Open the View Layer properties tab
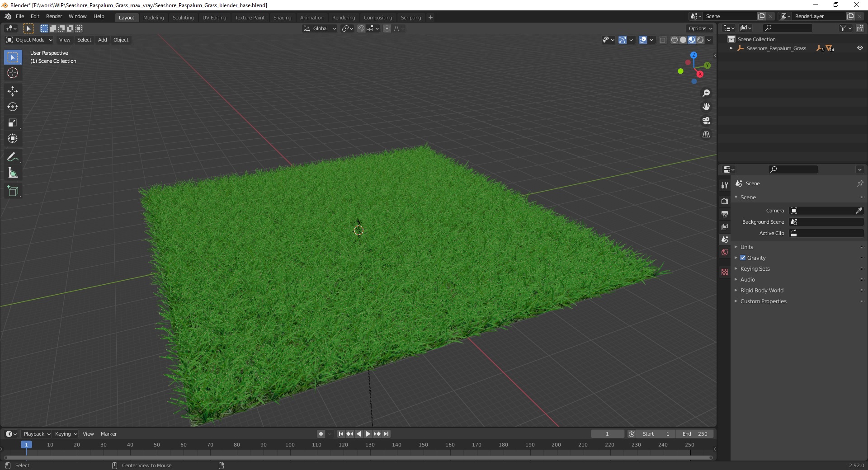The height and width of the screenshot is (470, 868). coord(725,226)
